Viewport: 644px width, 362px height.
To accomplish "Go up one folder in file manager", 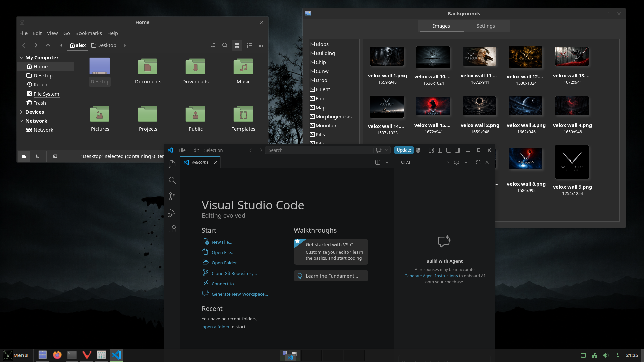I will [48, 45].
